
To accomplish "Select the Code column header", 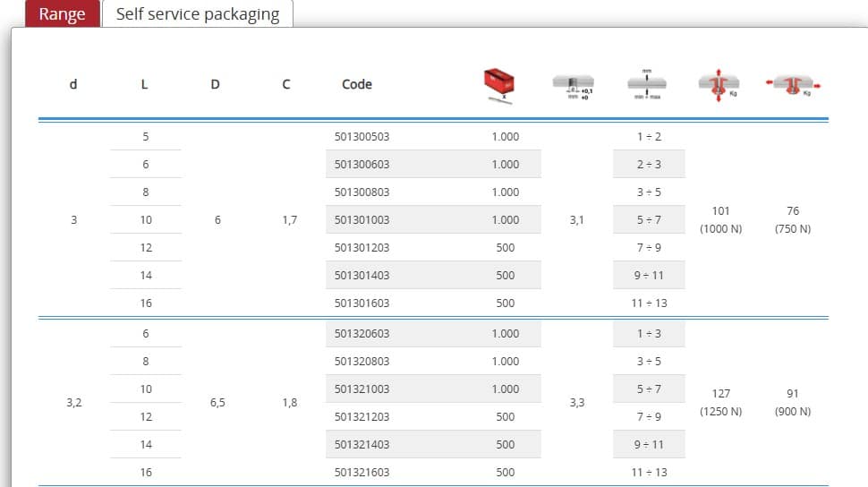I will point(357,84).
